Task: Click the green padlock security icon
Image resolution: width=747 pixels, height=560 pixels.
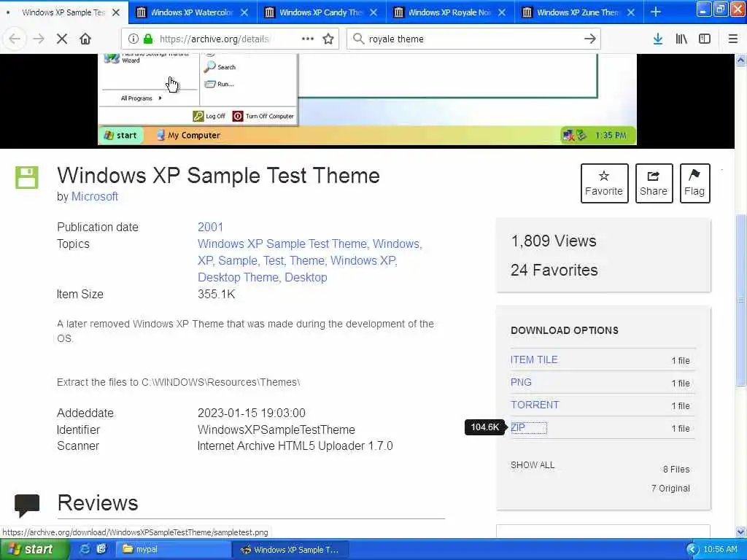Action: [148, 39]
